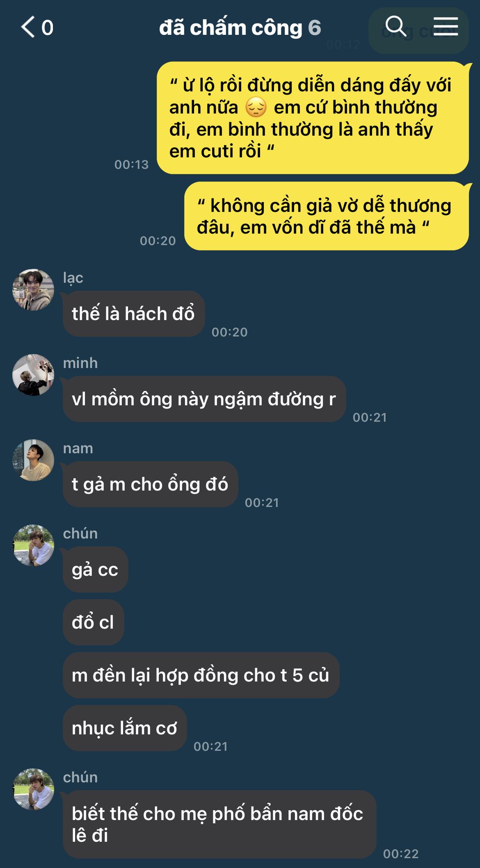480x868 pixels.
Task: Select message 'vl mồm ông này ngậm đường r'
Action: 204,399
